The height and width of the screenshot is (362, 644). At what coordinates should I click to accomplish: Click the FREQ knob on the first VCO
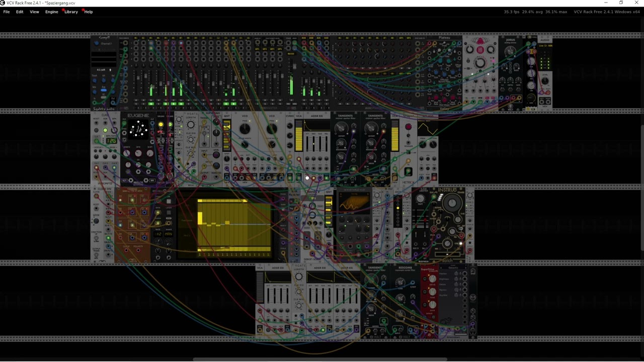(245, 129)
